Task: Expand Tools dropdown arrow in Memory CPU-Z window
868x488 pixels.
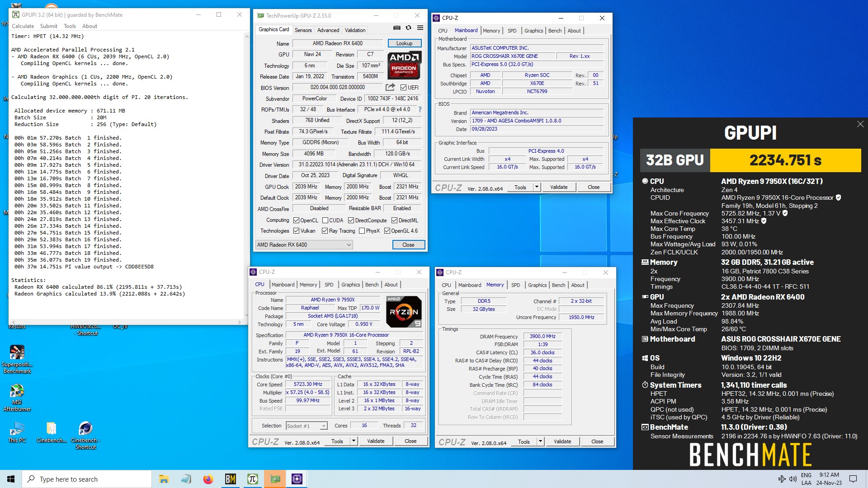Action: 540,442
